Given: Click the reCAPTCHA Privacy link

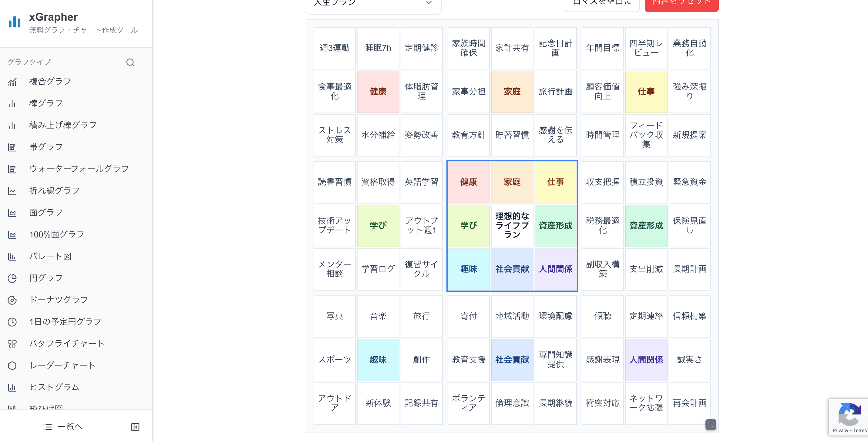Looking at the screenshot, I should pos(840,431).
